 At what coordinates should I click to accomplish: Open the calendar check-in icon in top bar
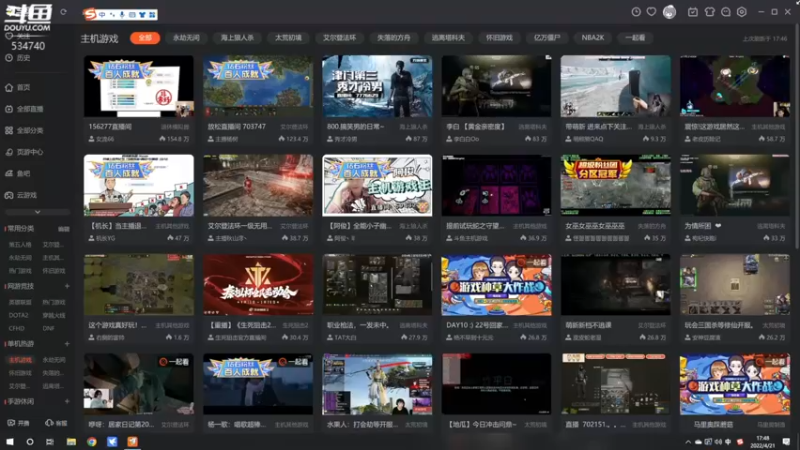[x=693, y=12]
